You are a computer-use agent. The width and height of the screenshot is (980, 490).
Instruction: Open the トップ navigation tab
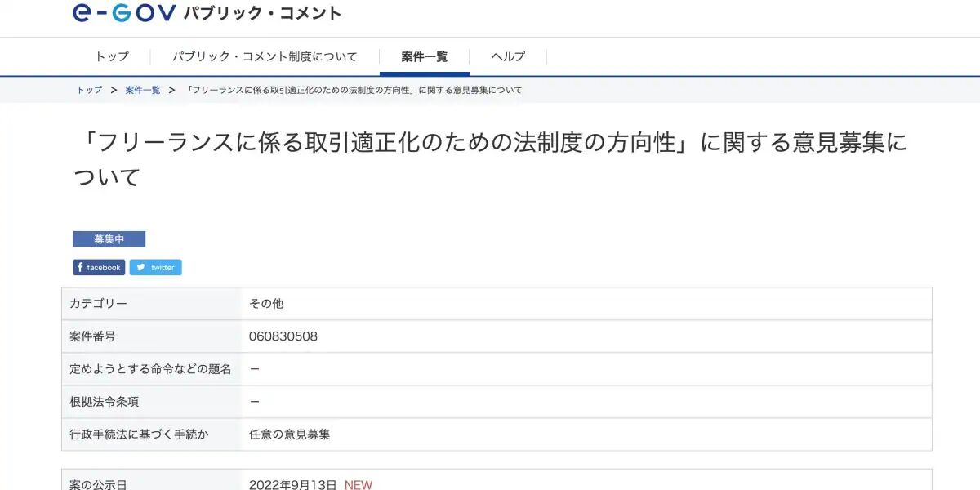[112, 56]
